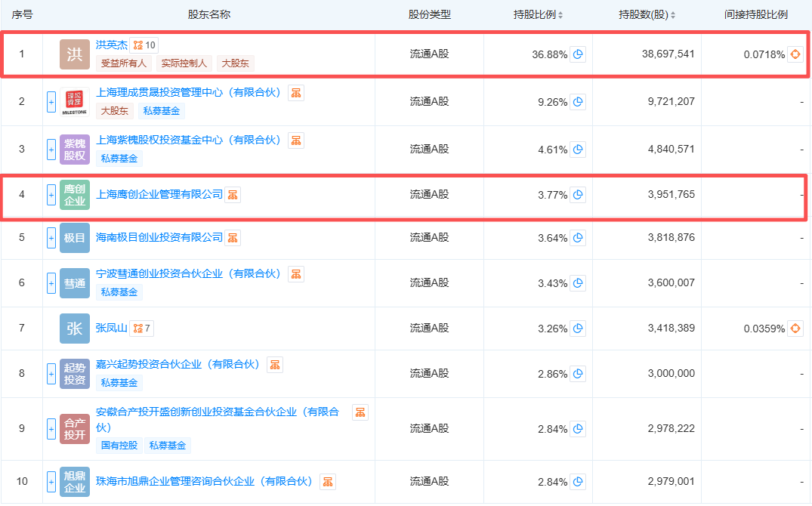Open 海南极目创业投资有限公司 link
Image resolution: width=812 pixels, height=506 pixels.
pyautogui.click(x=159, y=238)
